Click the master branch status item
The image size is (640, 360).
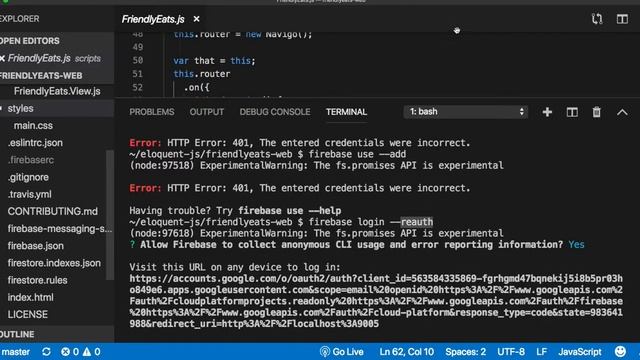[x=15, y=351]
